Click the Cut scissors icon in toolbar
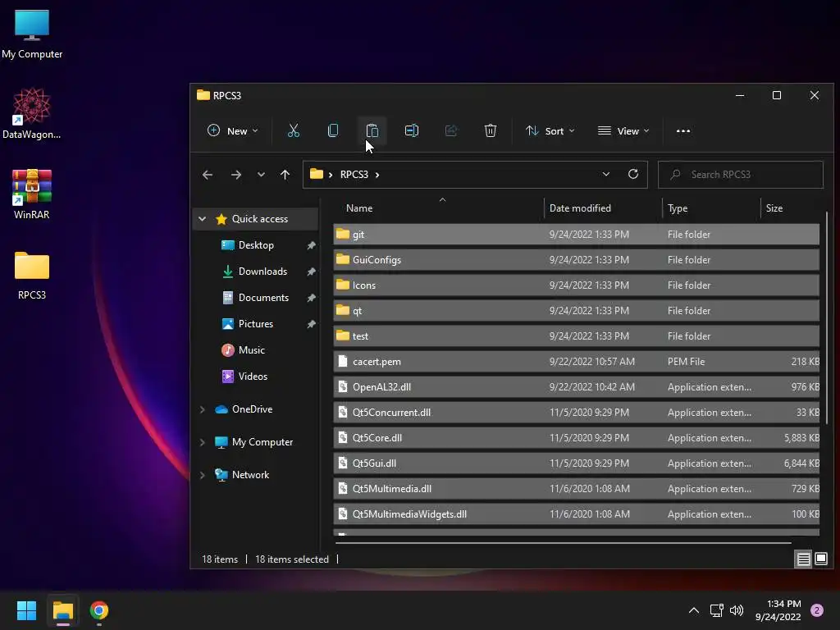Viewport: 840px width, 630px height. tap(293, 130)
